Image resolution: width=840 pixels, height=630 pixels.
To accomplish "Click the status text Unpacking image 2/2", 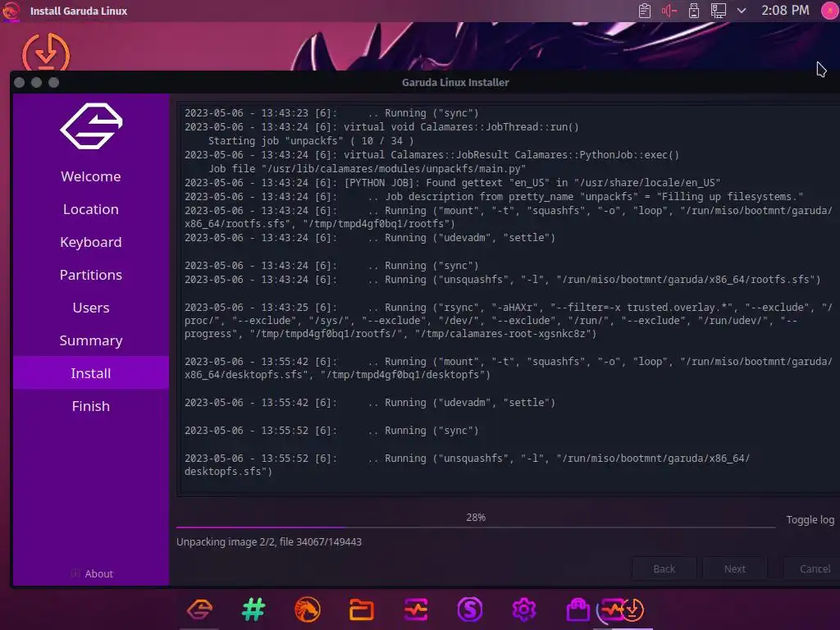I will click(x=269, y=542).
